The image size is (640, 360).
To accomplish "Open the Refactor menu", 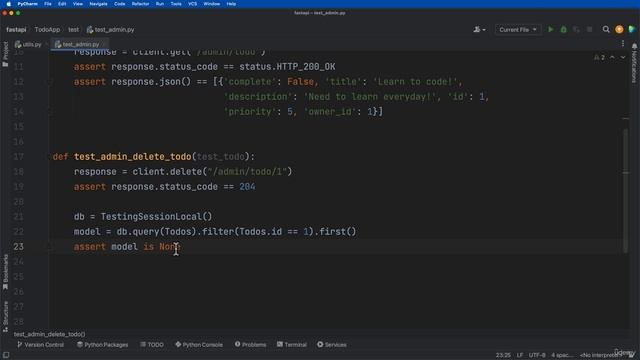I will tap(140, 4).
